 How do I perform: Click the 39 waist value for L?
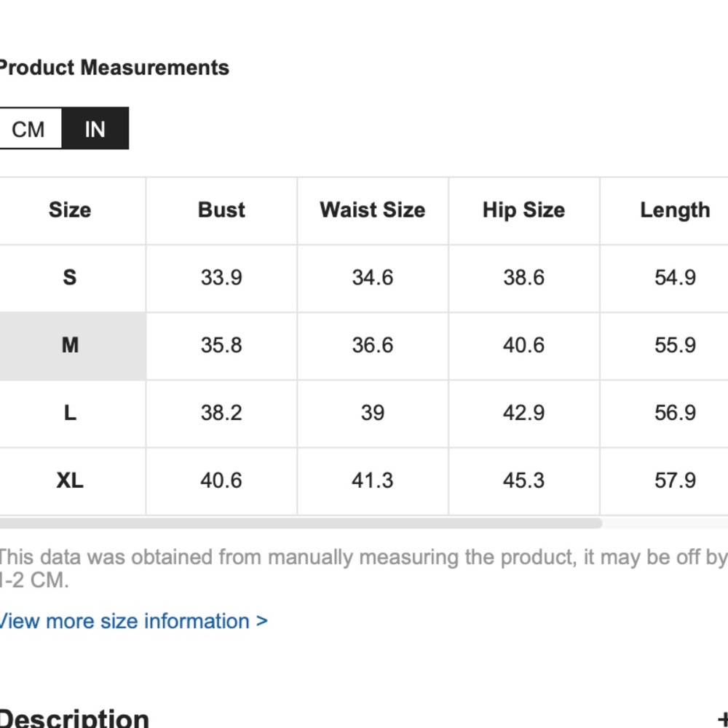[x=372, y=413]
